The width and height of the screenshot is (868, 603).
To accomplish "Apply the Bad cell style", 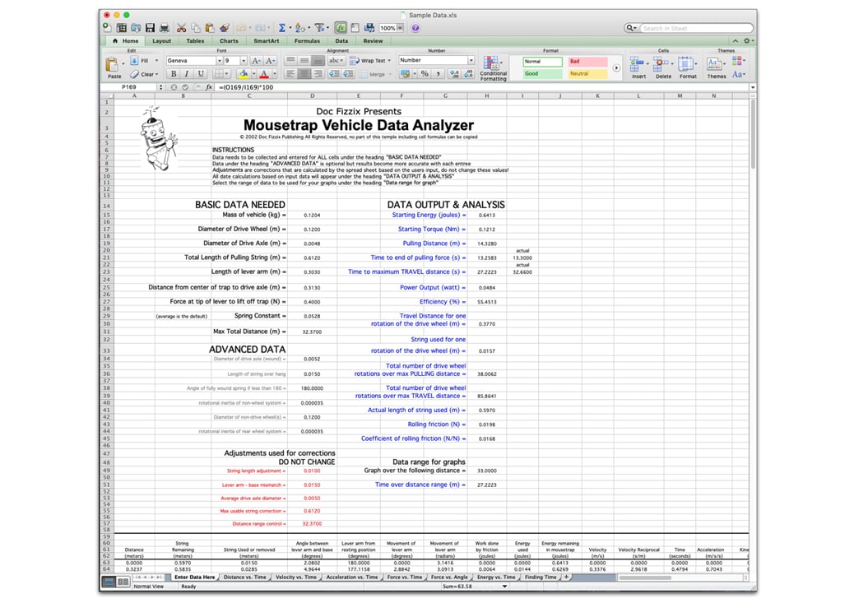I will tap(588, 62).
